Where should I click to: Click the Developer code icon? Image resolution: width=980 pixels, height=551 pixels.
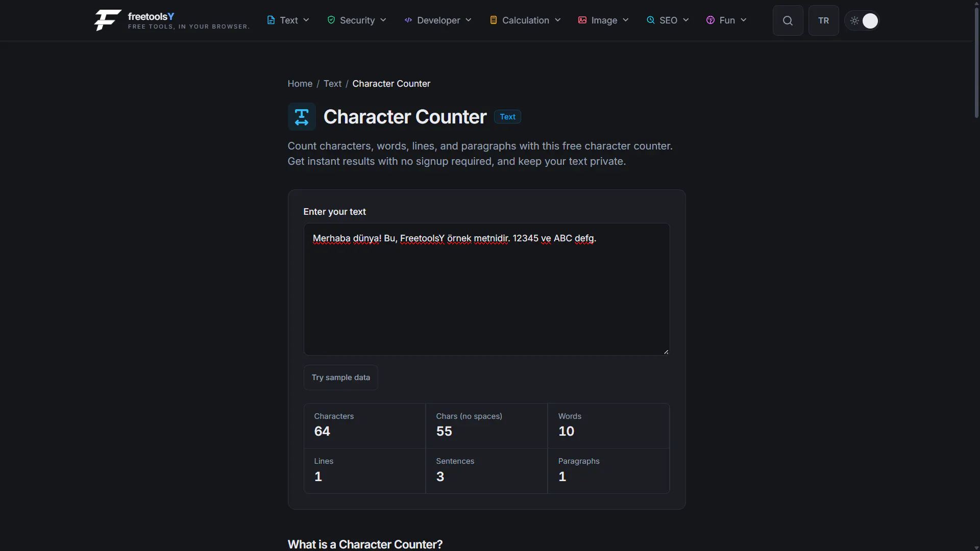tap(408, 20)
